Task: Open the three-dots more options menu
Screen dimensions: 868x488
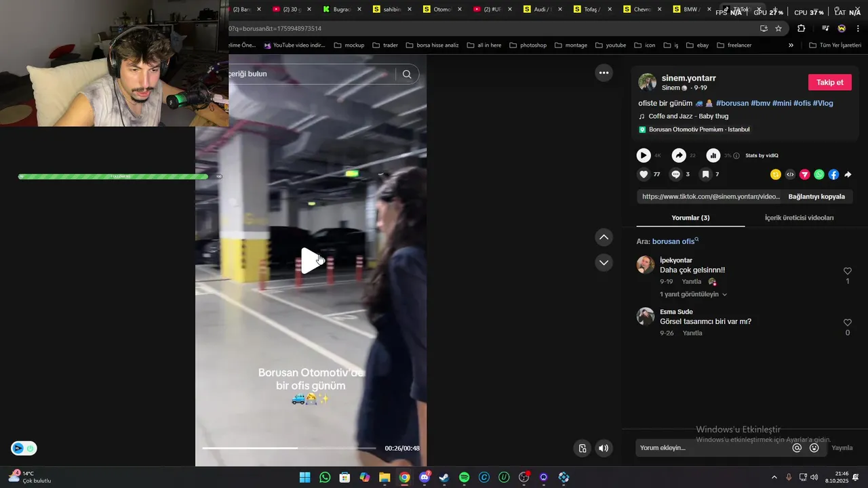Action: tap(604, 73)
